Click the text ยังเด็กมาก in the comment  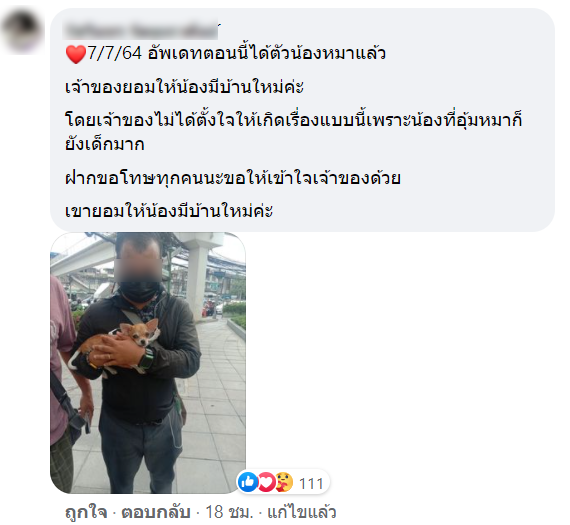105,144
